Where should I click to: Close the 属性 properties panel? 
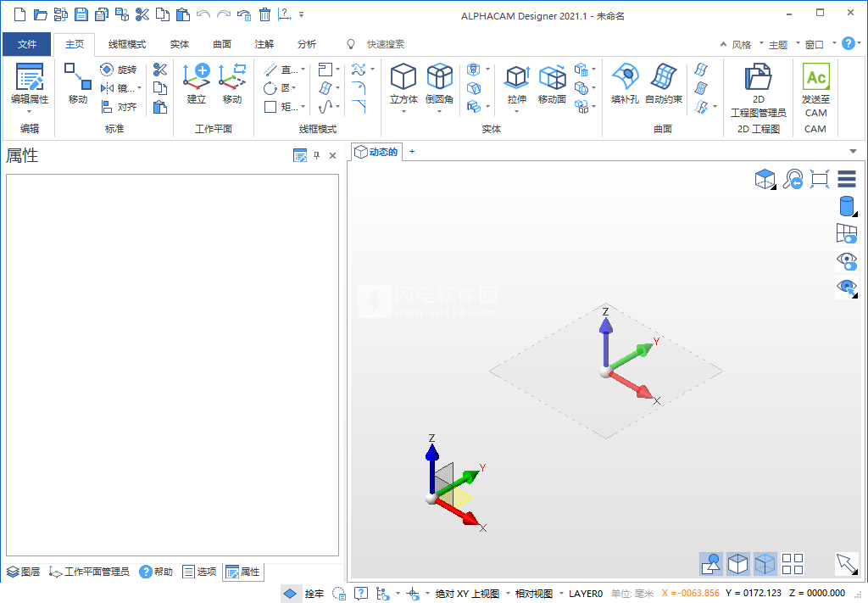coord(332,155)
